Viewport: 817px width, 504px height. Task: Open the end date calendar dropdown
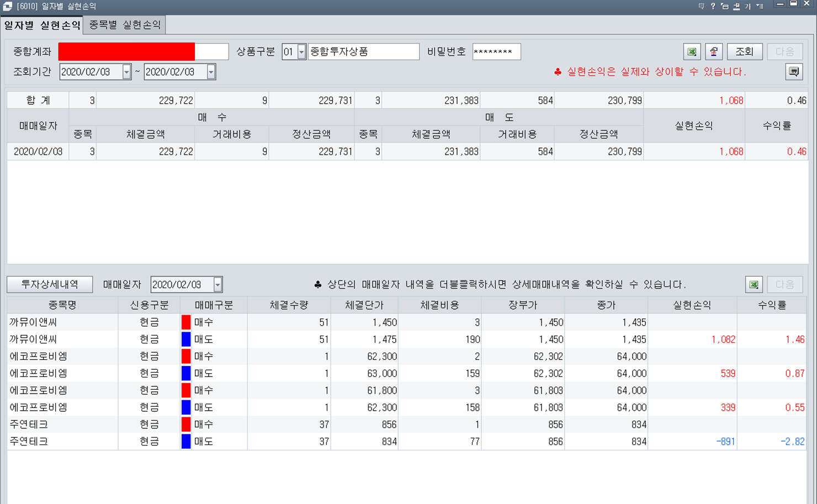click(x=211, y=72)
